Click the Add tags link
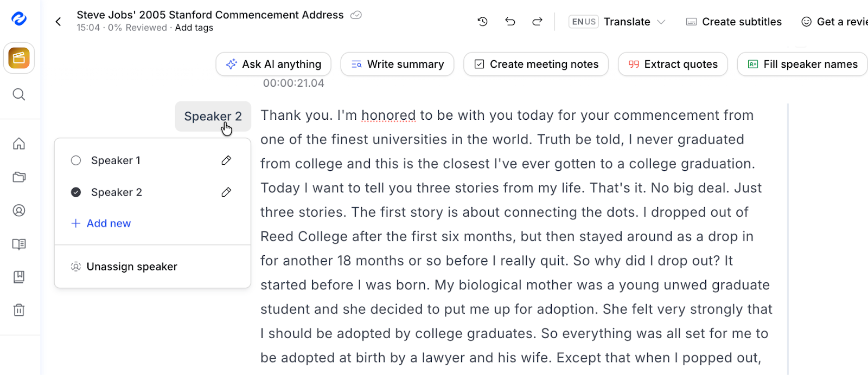The image size is (868, 375). pos(194,28)
